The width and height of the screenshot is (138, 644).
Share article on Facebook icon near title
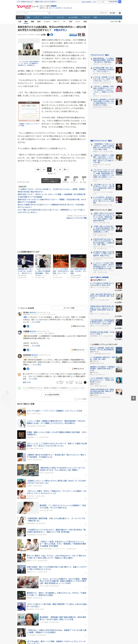pyautogui.click(x=52, y=35)
